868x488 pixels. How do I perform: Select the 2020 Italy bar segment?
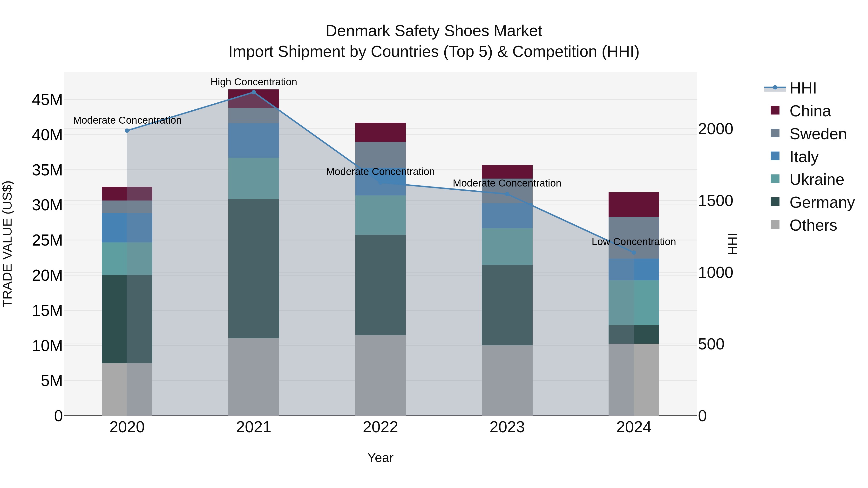(x=127, y=228)
